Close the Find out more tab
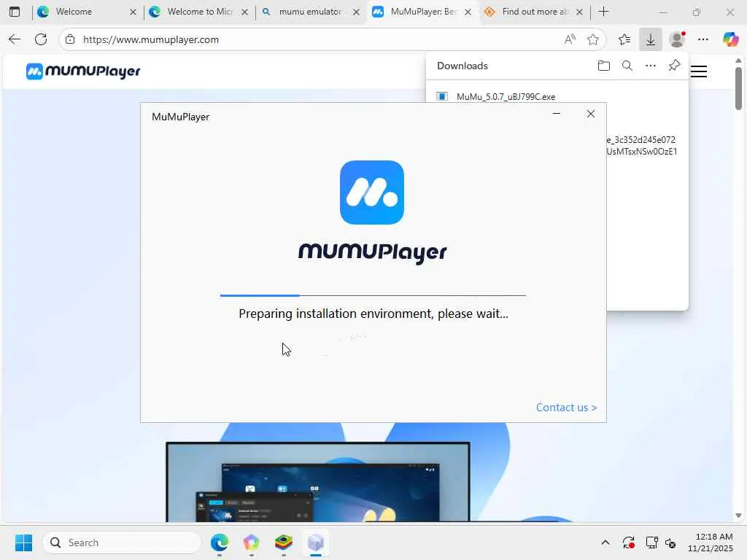747x560 pixels. coord(579,12)
